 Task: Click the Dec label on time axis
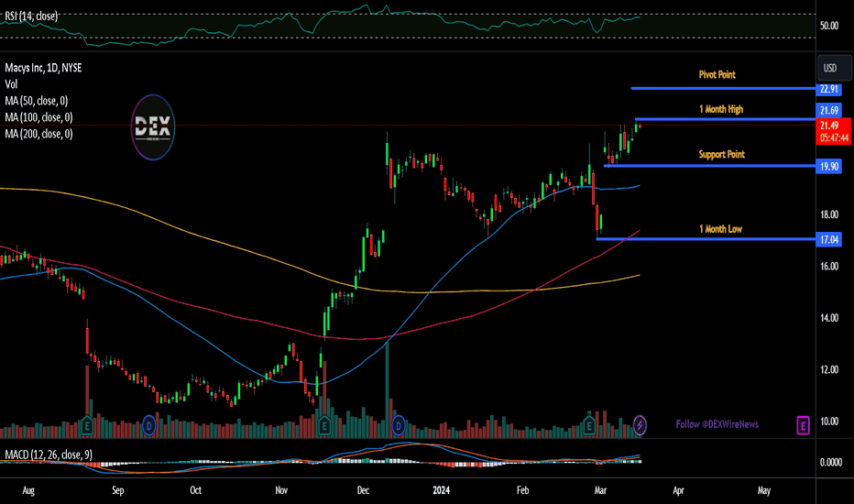363,490
